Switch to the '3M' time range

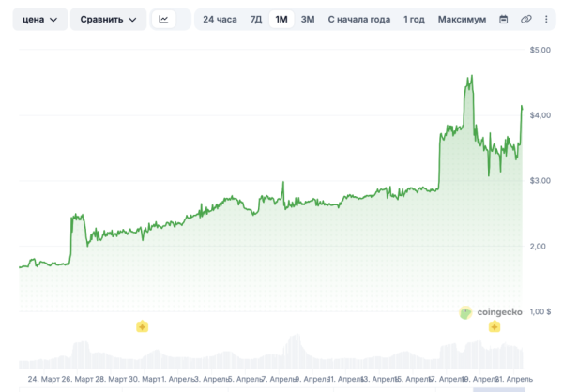tap(308, 19)
